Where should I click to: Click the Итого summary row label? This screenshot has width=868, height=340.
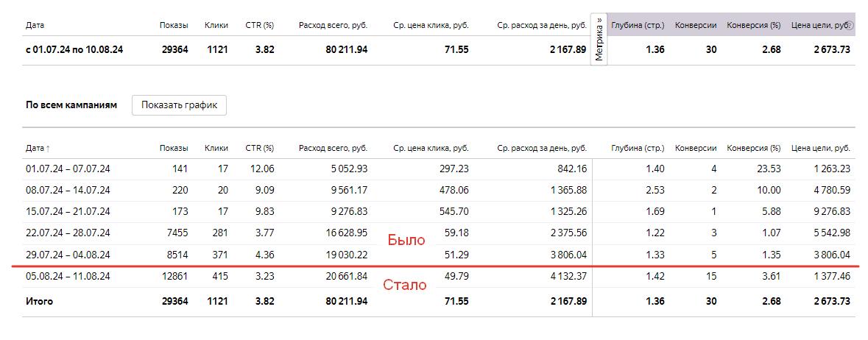pos(39,302)
